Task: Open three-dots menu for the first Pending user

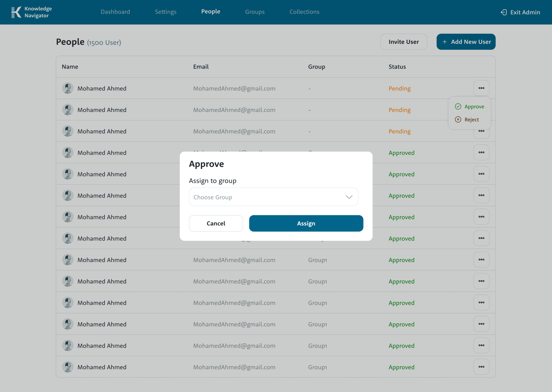Action: pyautogui.click(x=481, y=88)
